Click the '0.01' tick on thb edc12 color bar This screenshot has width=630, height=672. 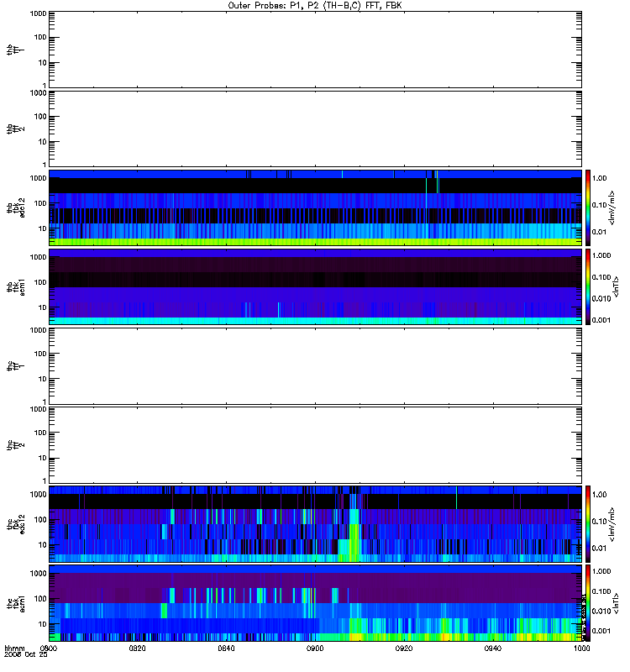point(599,232)
